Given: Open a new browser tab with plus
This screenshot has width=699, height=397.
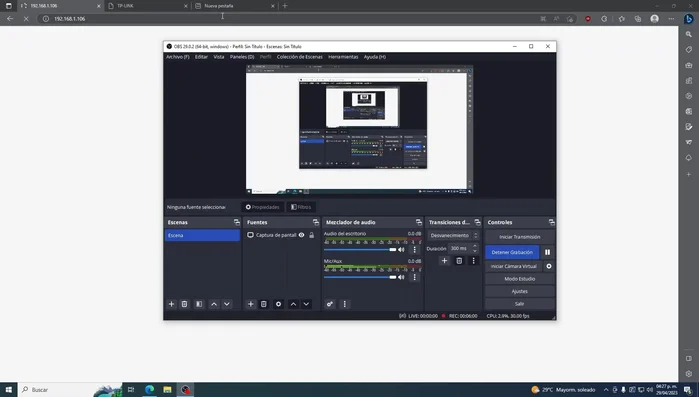Looking at the screenshot, I should click(x=285, y=6).
